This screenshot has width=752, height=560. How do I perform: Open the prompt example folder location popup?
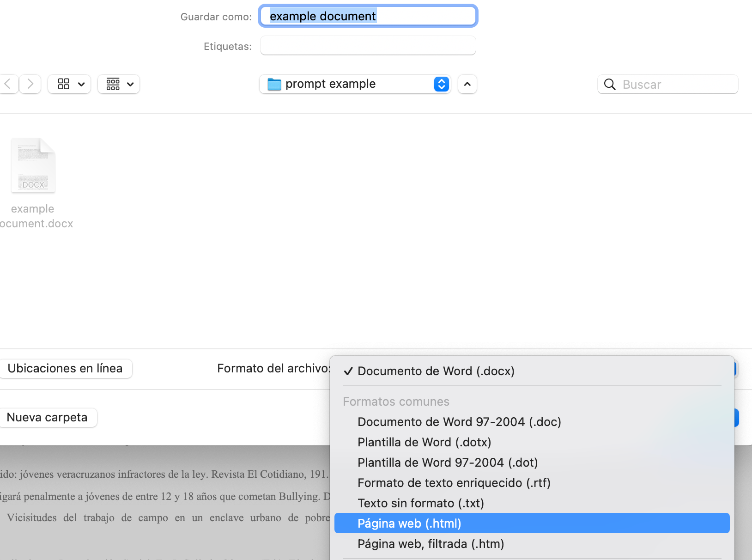(355, 84)
